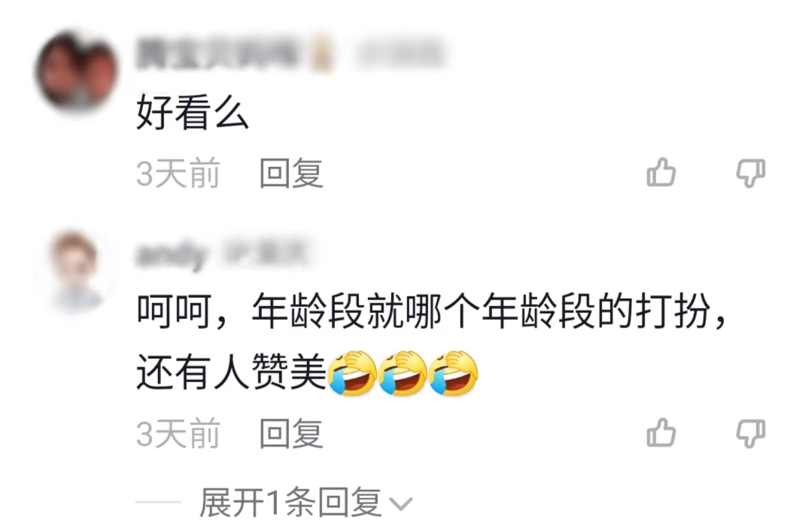Select the comment text beginning "呵呵，年龄段"
Image resolution: width=812 pixels, height=529 pixels.
coord(431,342)
